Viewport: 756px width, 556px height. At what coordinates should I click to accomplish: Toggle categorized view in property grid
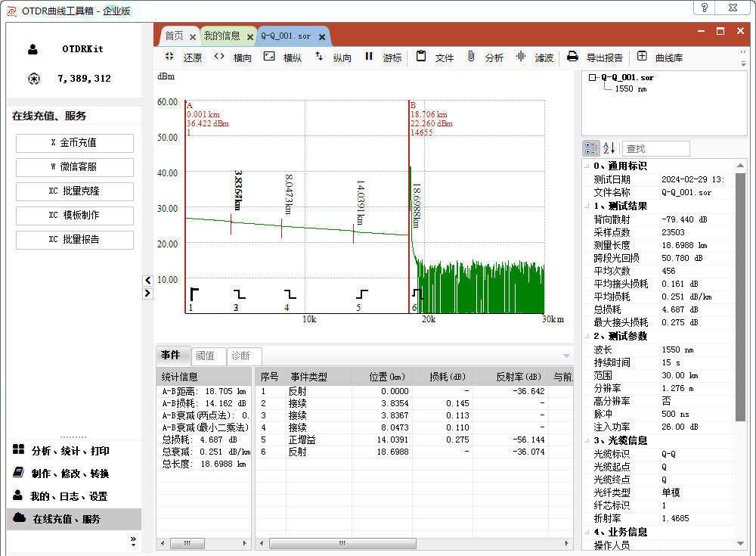[591, 148]
